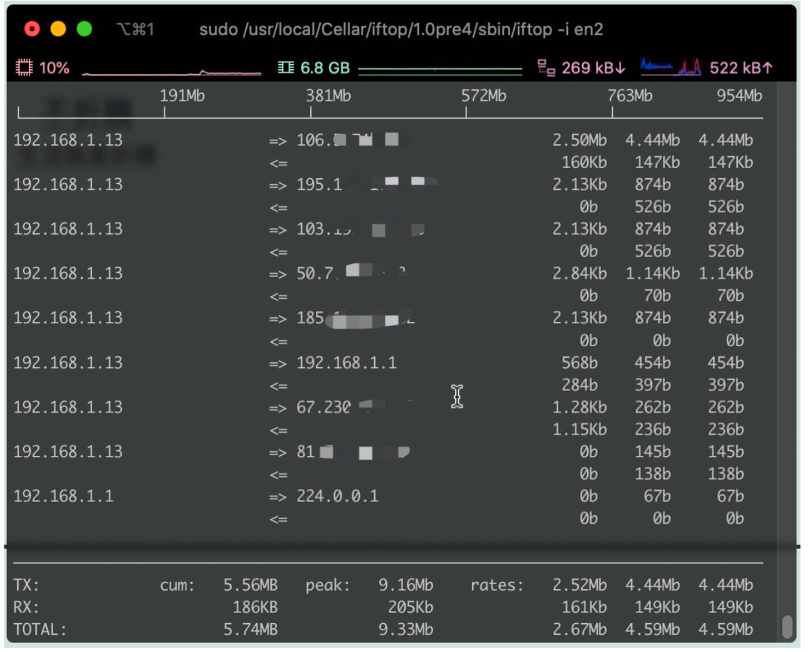Click the 6.8 GB memory reading
This screenshot has width=812, height=652.
coord(325,67)
